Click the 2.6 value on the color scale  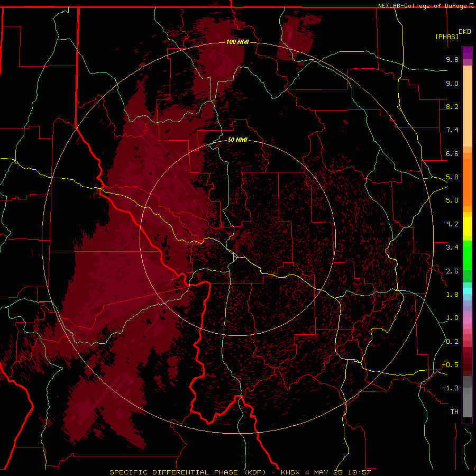coord(452,271)
